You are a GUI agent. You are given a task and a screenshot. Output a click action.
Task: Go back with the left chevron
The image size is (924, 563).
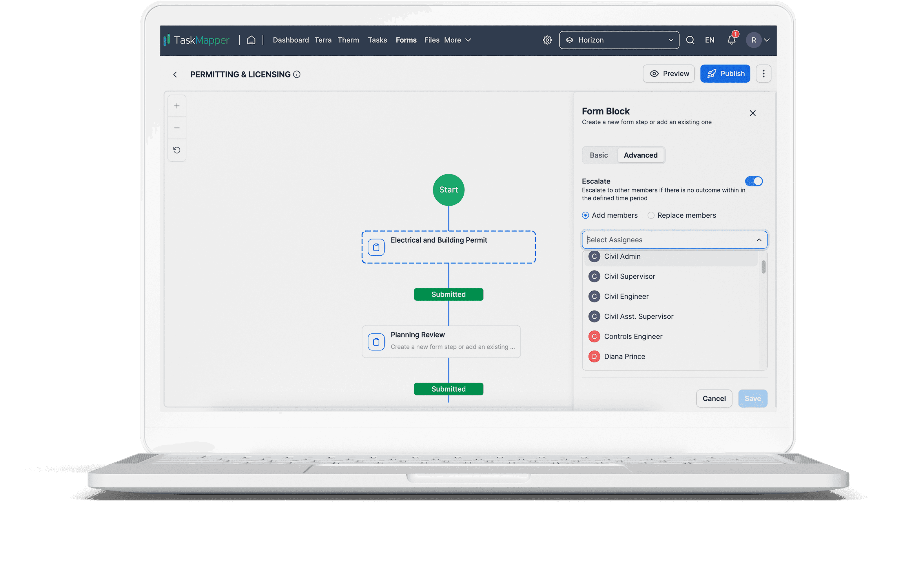click(175, 74)
